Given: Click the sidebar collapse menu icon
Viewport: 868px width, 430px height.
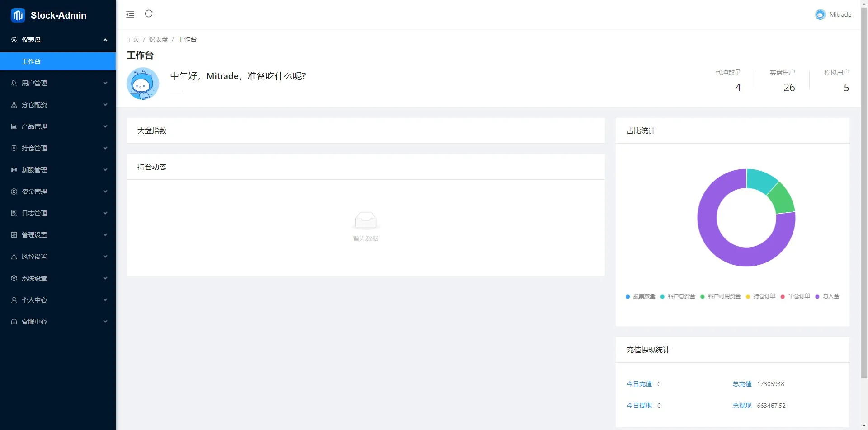Looking at the screenshot, I should (x=130, y=14).
